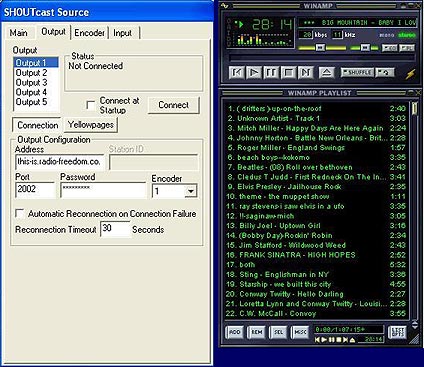The image size is (424, 367).
Task: Open the playlist LIST OPTS button
Action: 398,332
